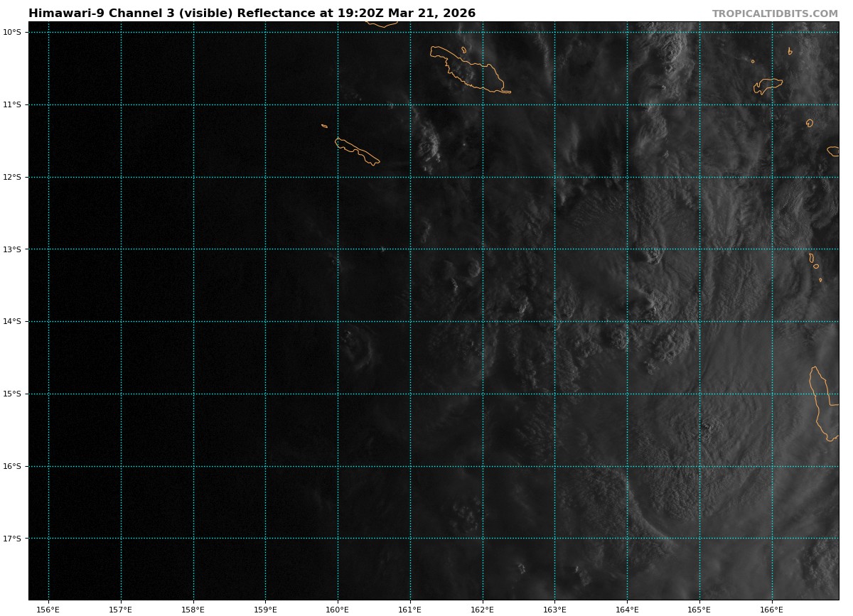
Task: Click the 163°E longitude axis label
Action: point(554,609)
